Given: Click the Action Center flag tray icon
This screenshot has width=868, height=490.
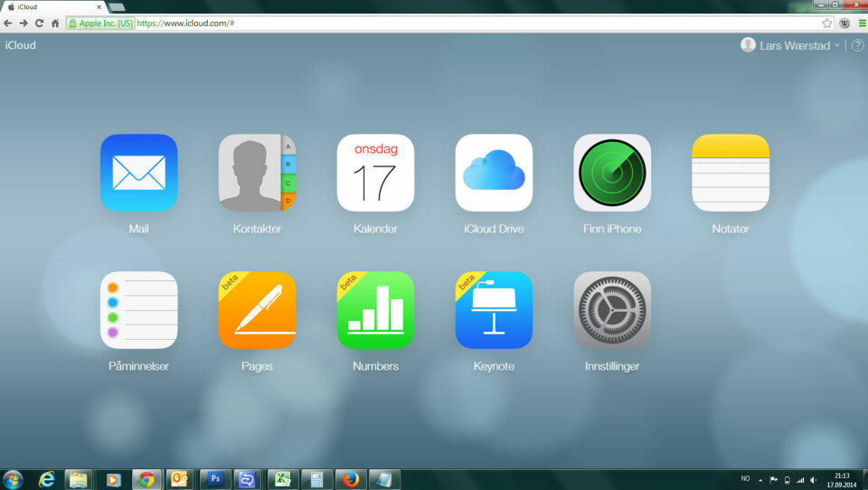Looking at the screenshot, I should [773, 480].
